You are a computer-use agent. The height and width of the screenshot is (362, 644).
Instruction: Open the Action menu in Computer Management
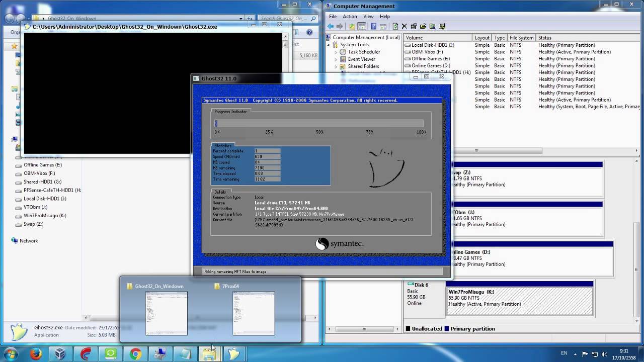click(x=350, y=17)
